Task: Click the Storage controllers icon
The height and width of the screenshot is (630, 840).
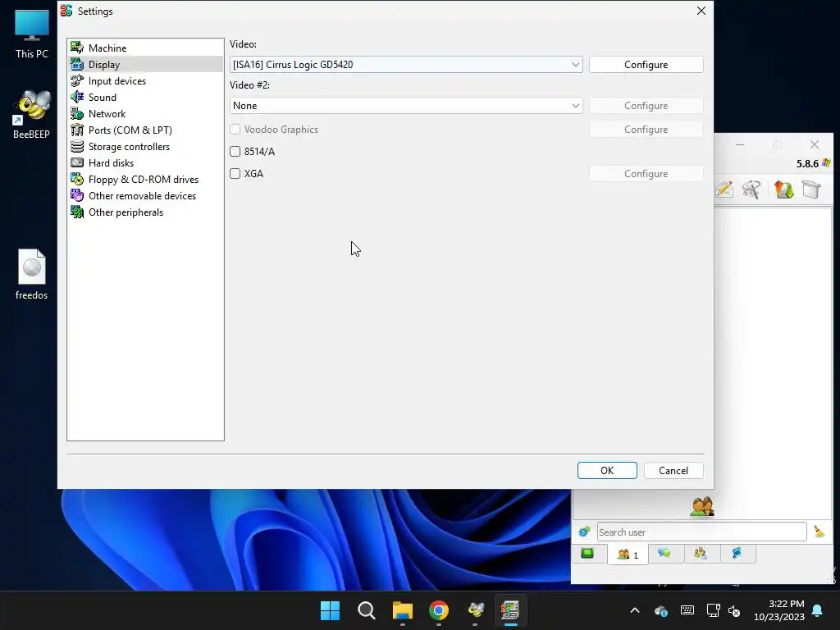Action: (x=77, y=146)
